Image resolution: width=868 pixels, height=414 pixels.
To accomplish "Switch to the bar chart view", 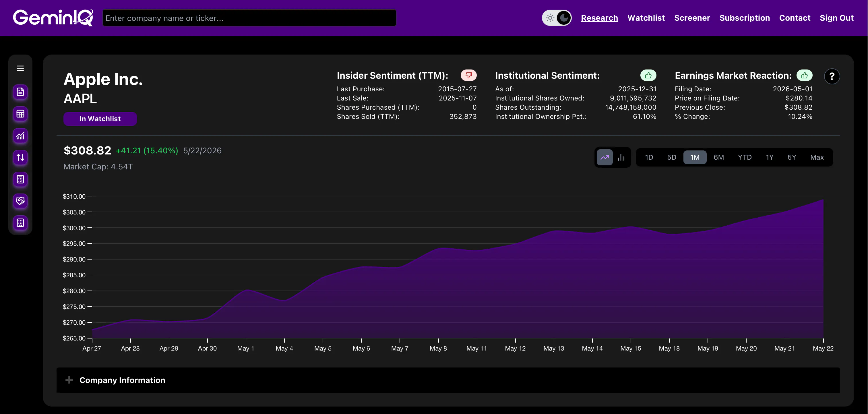I will (621, 157).
